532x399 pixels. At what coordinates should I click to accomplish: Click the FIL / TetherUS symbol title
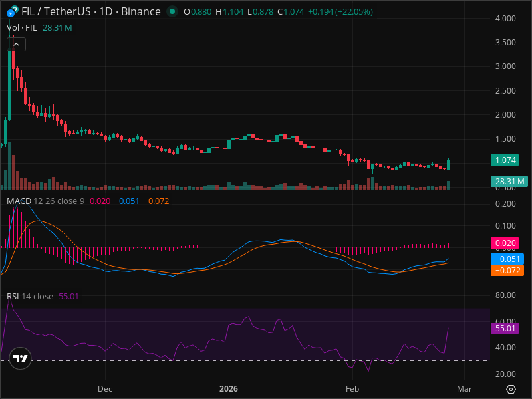pos(91,11)
